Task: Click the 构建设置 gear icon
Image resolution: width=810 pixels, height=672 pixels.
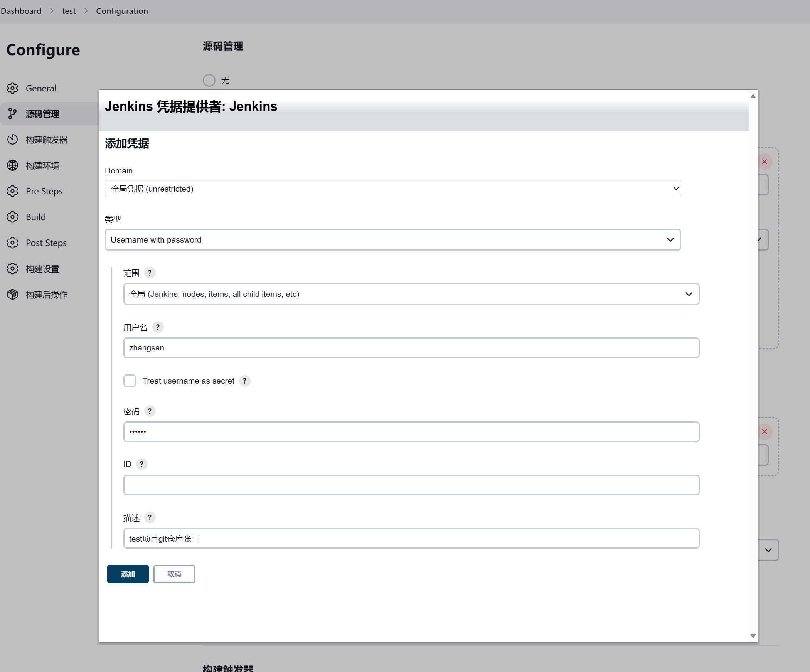Action: (12, 269)
